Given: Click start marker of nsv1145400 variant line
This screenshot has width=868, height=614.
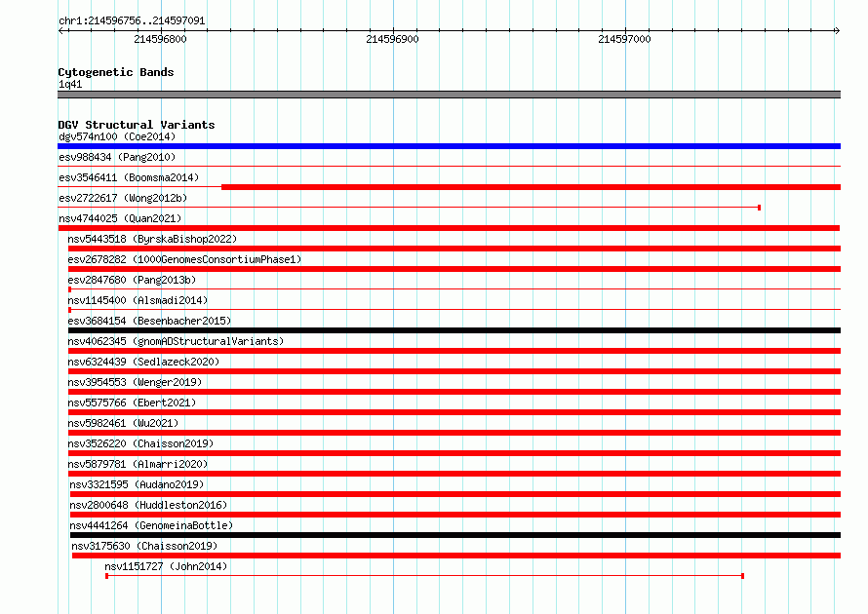Looking at the screenshot, I should (x=70, y=310).
